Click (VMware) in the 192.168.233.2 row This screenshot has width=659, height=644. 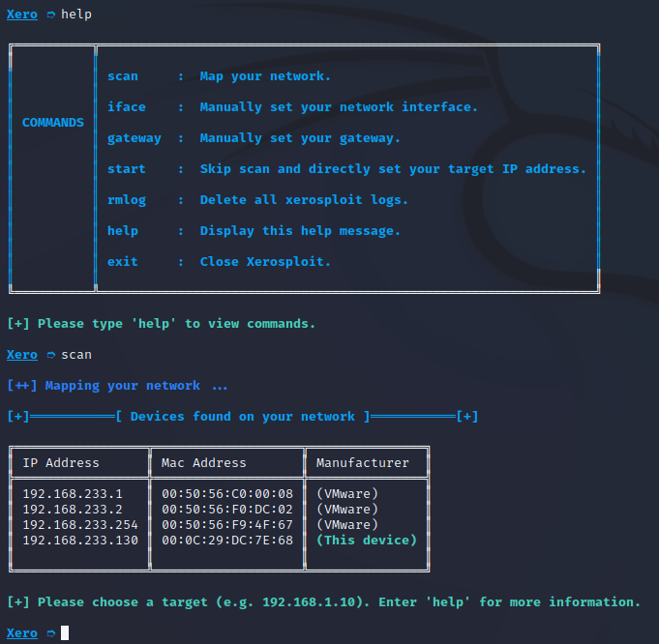click(347, 510)
